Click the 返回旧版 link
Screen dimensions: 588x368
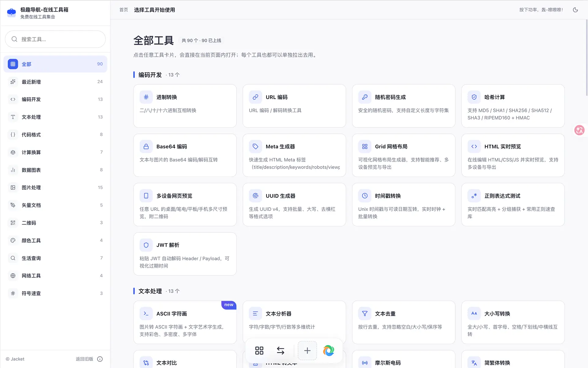(84, 359)
